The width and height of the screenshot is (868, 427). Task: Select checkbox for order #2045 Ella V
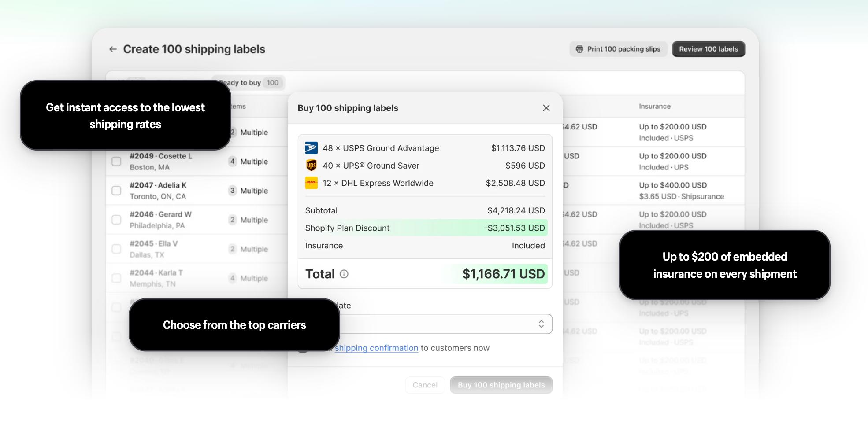coord(116,249)
